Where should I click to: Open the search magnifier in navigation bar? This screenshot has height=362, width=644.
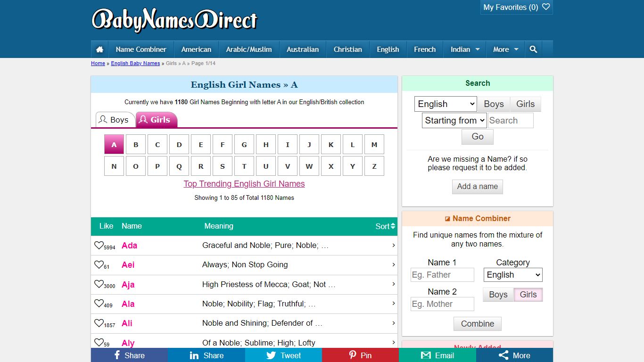point(533,49)
